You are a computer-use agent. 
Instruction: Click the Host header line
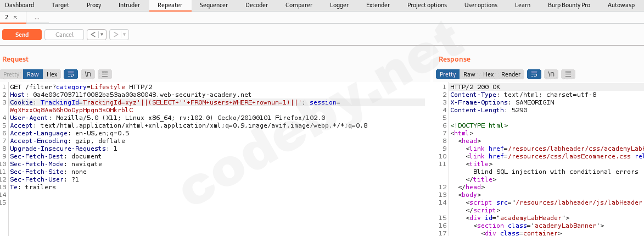[131, 95]
